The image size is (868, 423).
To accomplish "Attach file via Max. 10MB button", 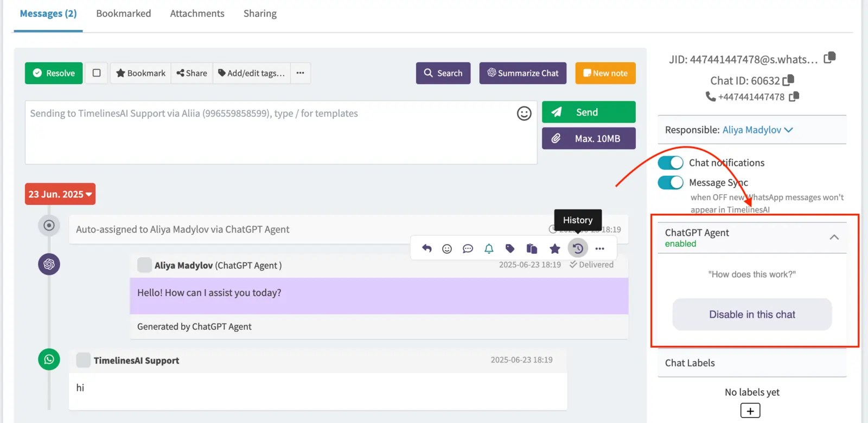I will [589, 138].
